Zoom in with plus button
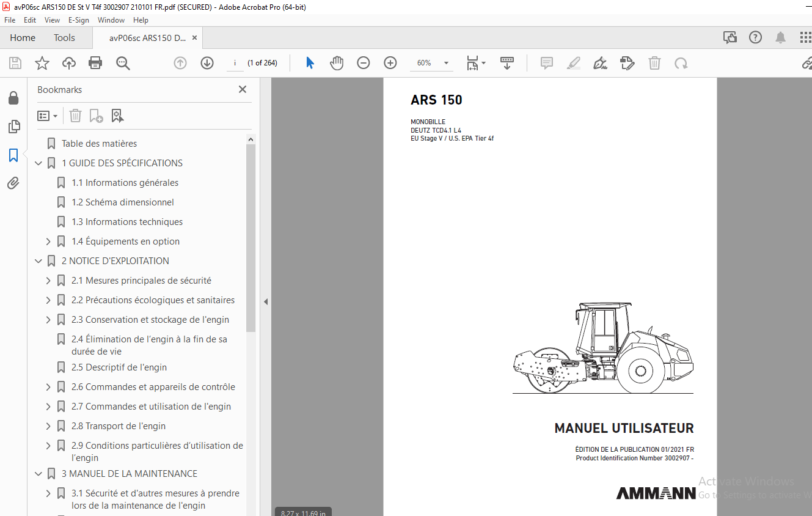Screen dimensions: 812x516 click(390, 63)
